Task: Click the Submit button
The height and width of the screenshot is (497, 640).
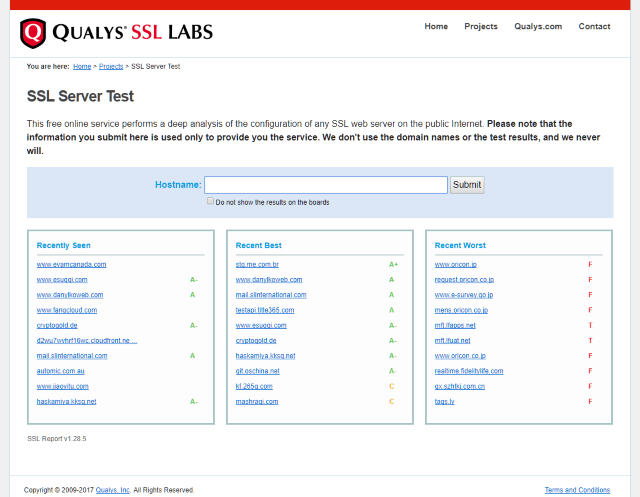Action: point(467,185)
